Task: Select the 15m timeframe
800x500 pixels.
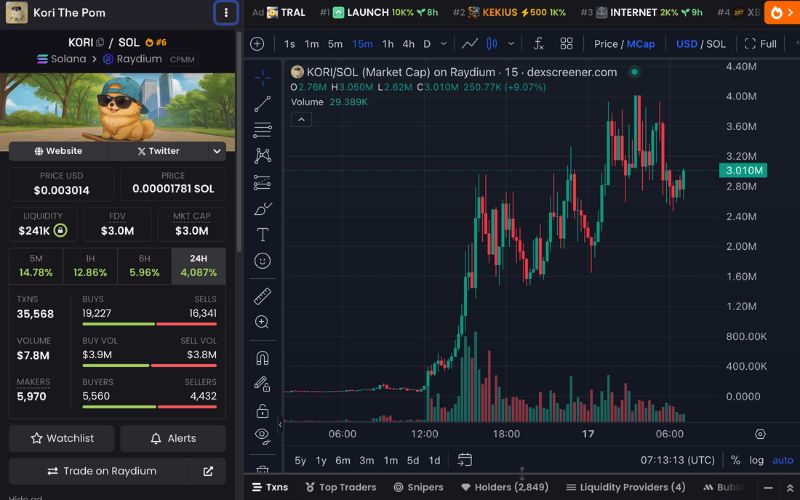Action: pos(362,44)
